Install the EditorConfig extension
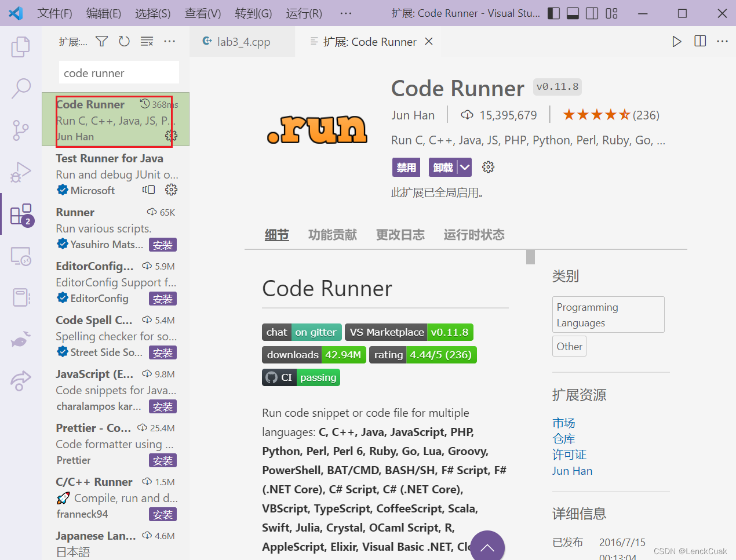This screenshot has height=560, width=736. point(163,299)
